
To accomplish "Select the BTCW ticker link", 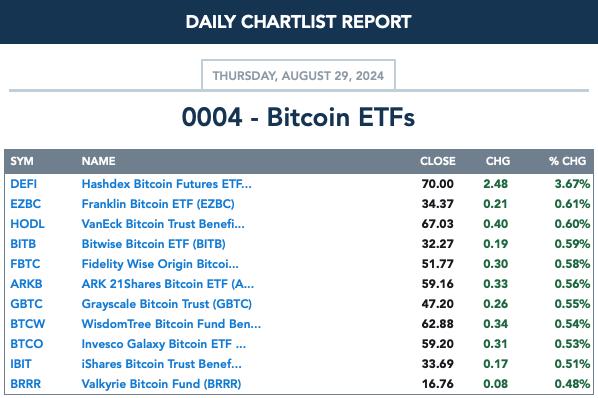I will (27, 324).
